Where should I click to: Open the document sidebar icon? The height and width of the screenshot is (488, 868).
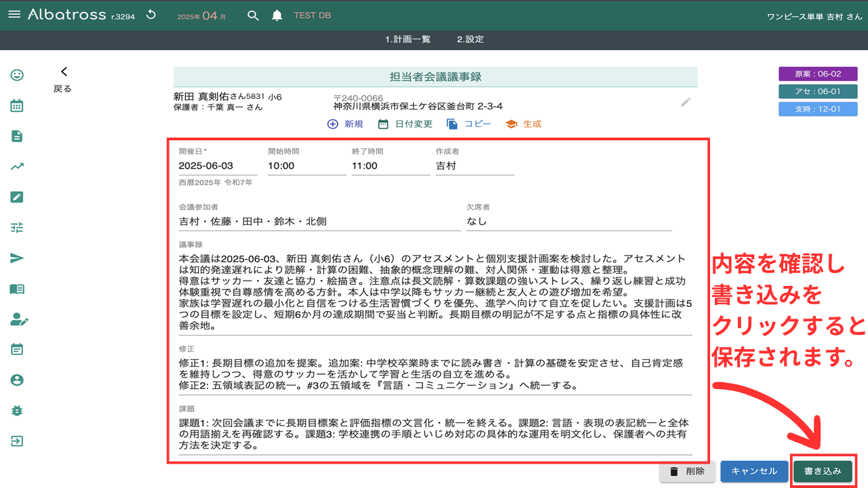tap(17, 136)
